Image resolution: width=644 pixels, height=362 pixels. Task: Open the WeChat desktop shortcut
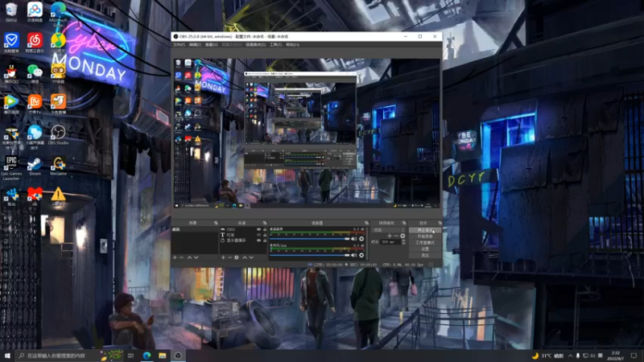point(35,74)
